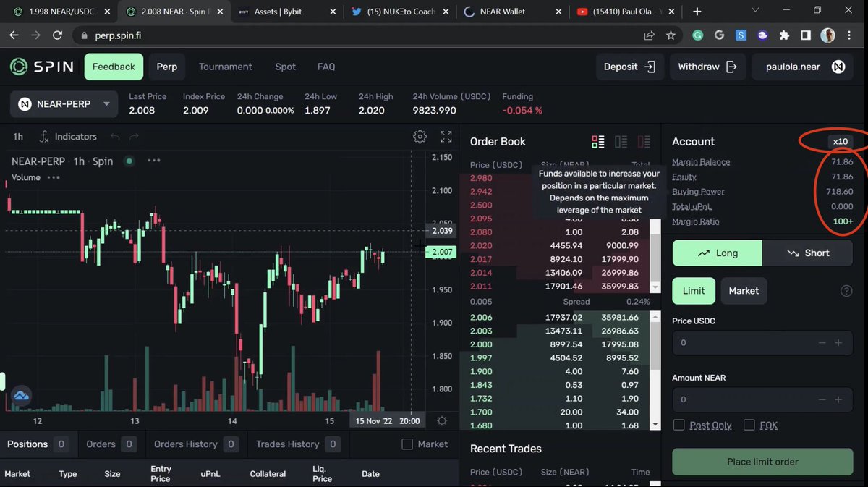This screenshot has height=487, width=868.
Task: Increase Amount NEAR with plus stepper
Action: [x=838, y=399]
